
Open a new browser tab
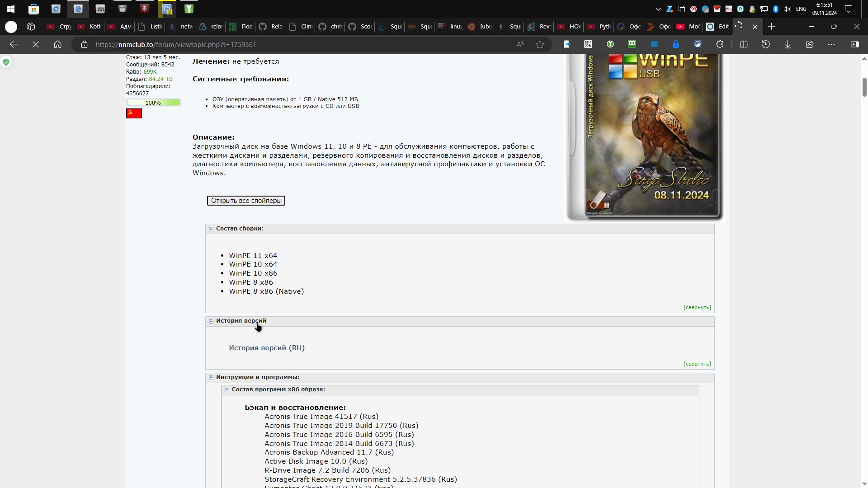click(772, 27)
